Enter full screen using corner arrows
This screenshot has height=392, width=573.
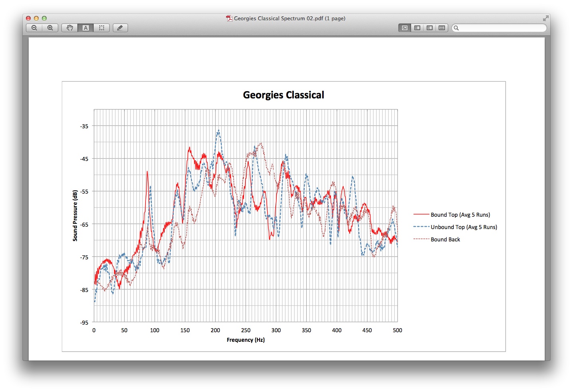(545, 18)
